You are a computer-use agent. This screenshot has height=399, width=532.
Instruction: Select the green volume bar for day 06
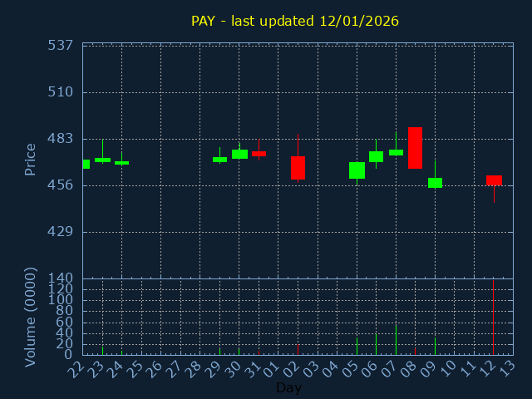coord(376,344)
